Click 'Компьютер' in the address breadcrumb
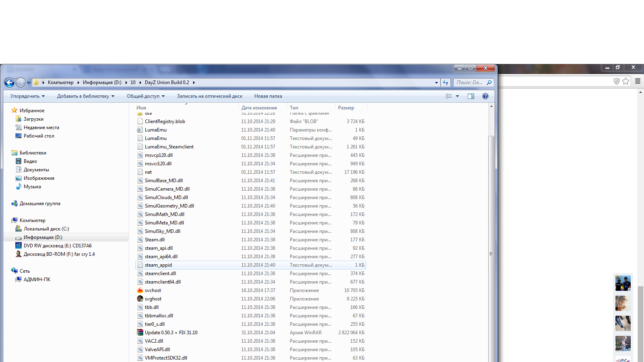 pyautogui.click(x=61, y=82)
